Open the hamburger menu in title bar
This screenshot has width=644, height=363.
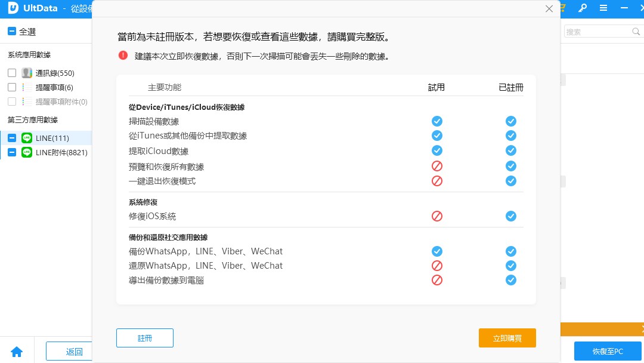603,8
